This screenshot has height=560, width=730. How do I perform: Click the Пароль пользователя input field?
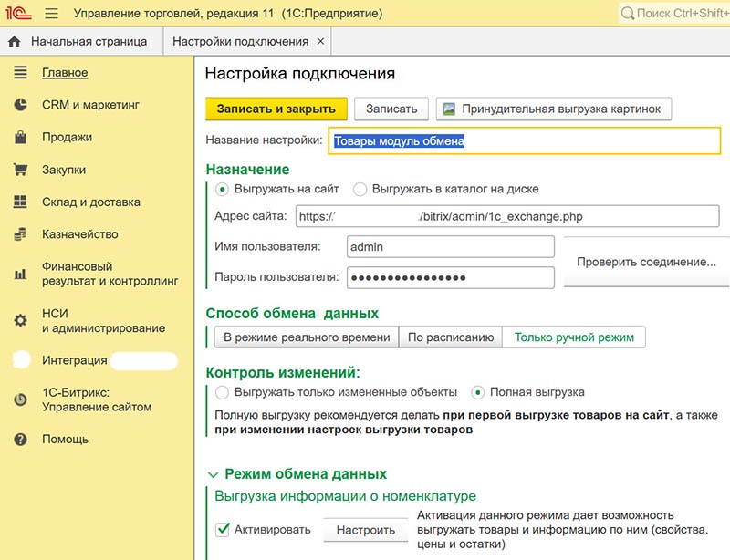pyautogui.click(x=450, y=275)
